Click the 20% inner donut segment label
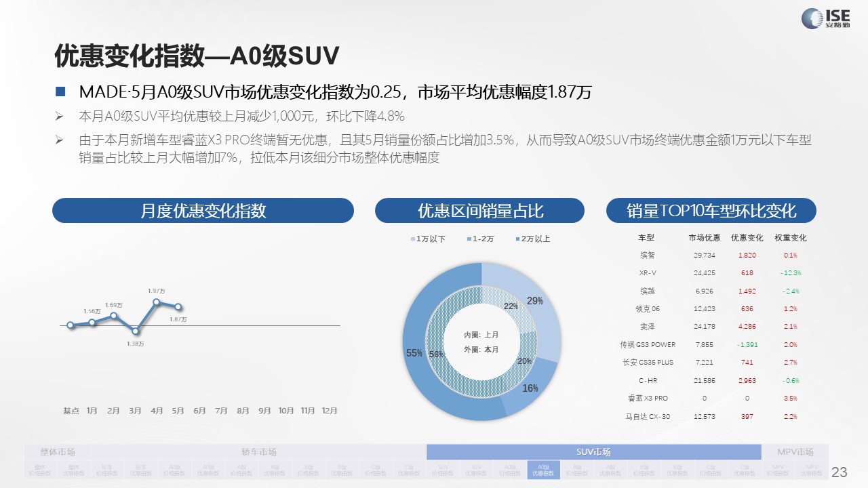This screenshot has width=868, height=488. click(524, 361)
